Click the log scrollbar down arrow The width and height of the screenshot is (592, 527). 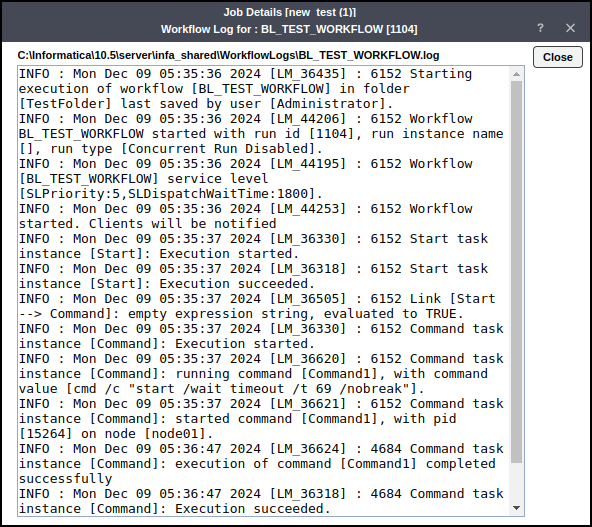pos(516,508)
